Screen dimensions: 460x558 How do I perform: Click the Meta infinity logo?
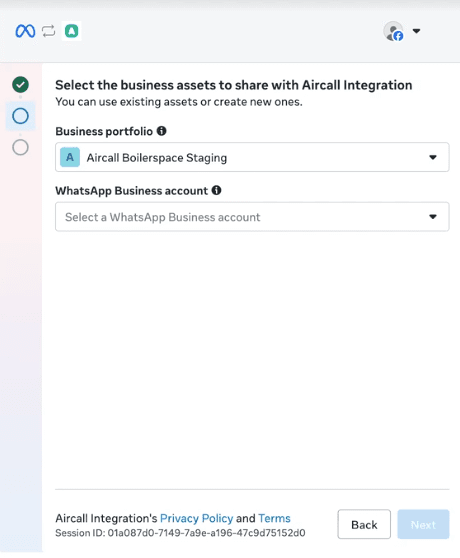pos(25,31)
